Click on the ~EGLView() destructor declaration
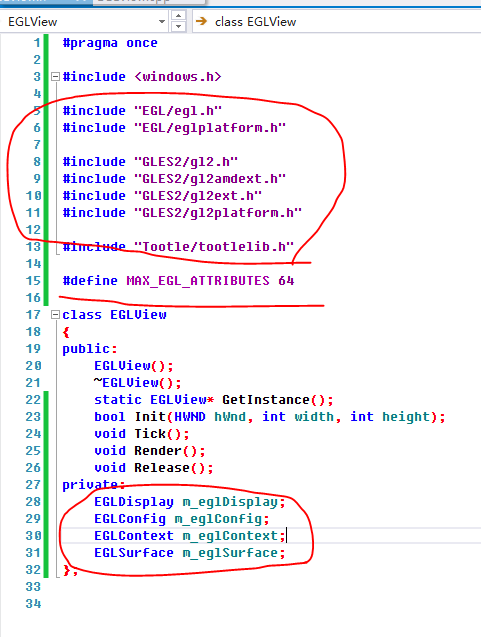 pyautogui.click(x=138, y=383)
